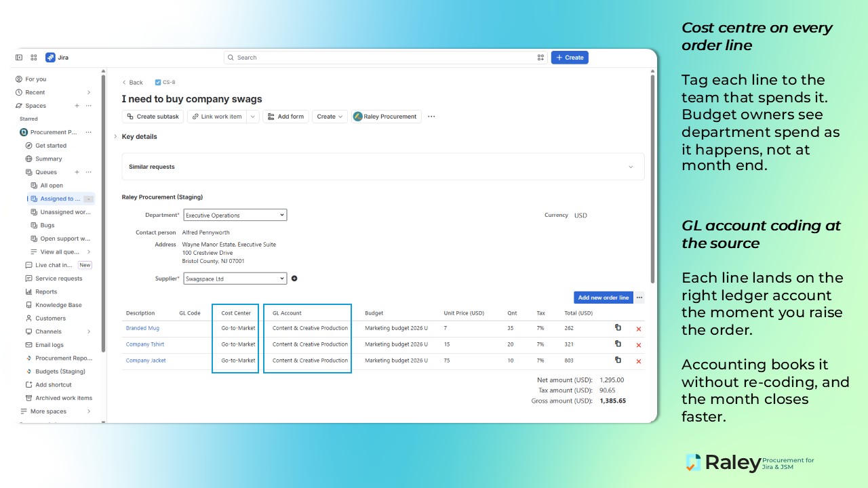Open the Branded Mug order line
Screen dimensions: 868x488
[x=142, y=328]
